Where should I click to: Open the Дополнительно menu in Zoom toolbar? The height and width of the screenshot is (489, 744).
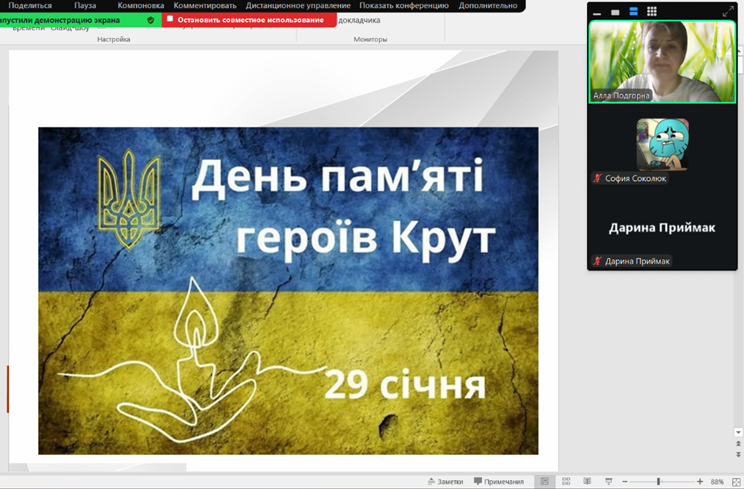click(x=488, y=6)
